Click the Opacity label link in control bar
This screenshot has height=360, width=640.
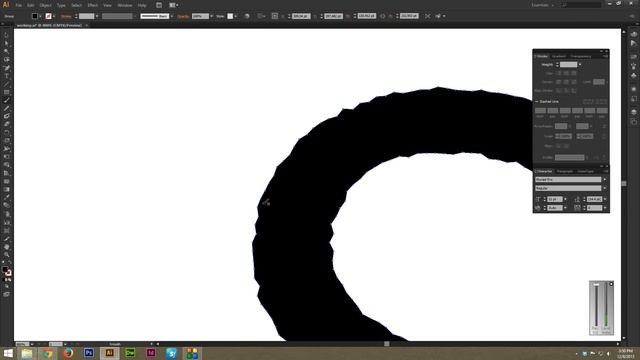point(183,16)
